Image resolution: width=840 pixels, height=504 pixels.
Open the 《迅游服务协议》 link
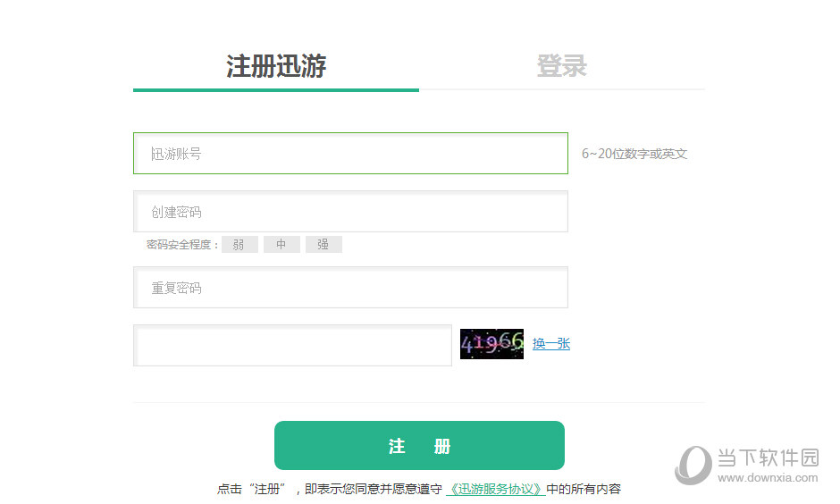[x=495, y=489]
